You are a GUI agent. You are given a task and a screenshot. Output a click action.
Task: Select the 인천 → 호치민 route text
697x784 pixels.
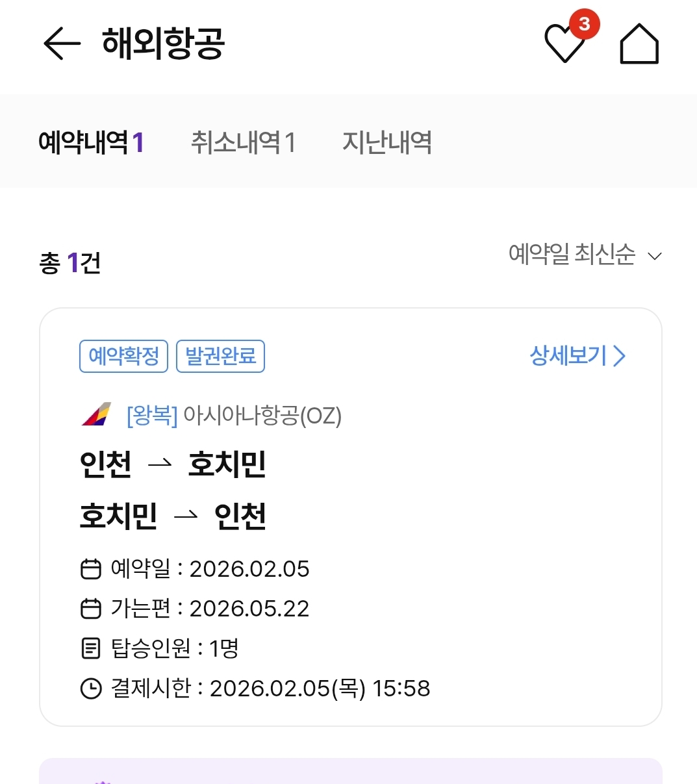pos(173,464)
